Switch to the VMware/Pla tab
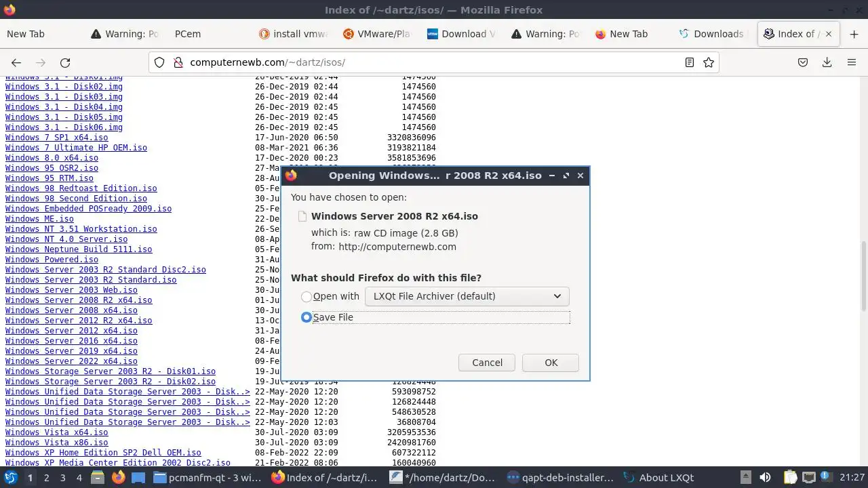This screenshot has width=868, height=488. pos(378,34)
